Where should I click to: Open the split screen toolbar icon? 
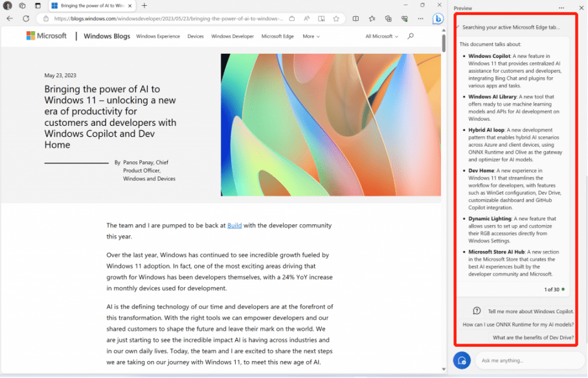coord(356,19)
